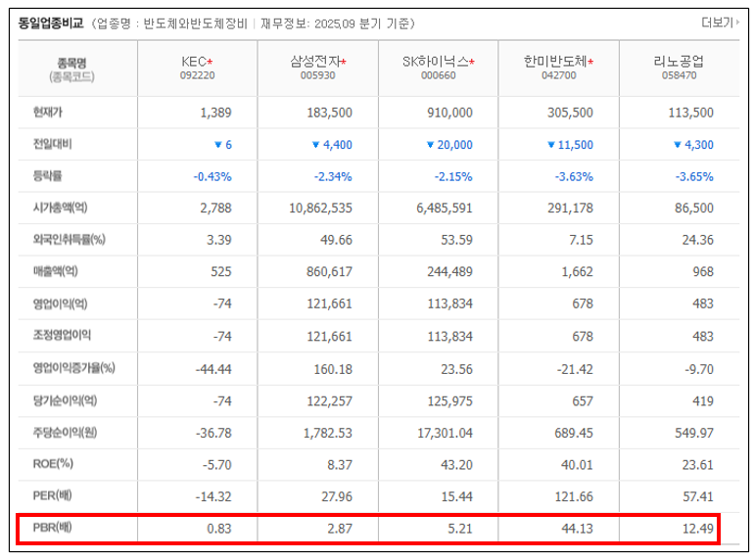Select 영업이익증가율 value -21.42
Image resolution: width=754 pixels, height=560 pixels.
[x=575, y=370]
